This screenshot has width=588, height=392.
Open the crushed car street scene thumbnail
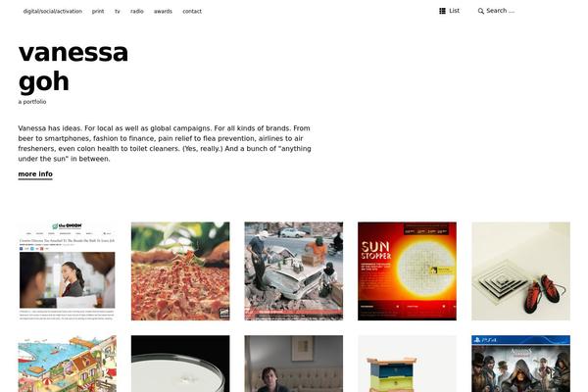(x=294, y=271)
